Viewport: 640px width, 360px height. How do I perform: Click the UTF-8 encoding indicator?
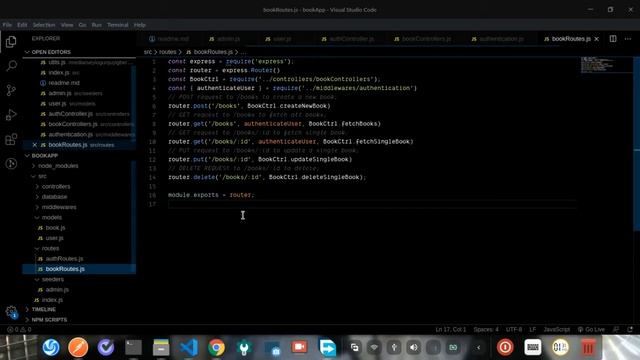pos(514,329)
